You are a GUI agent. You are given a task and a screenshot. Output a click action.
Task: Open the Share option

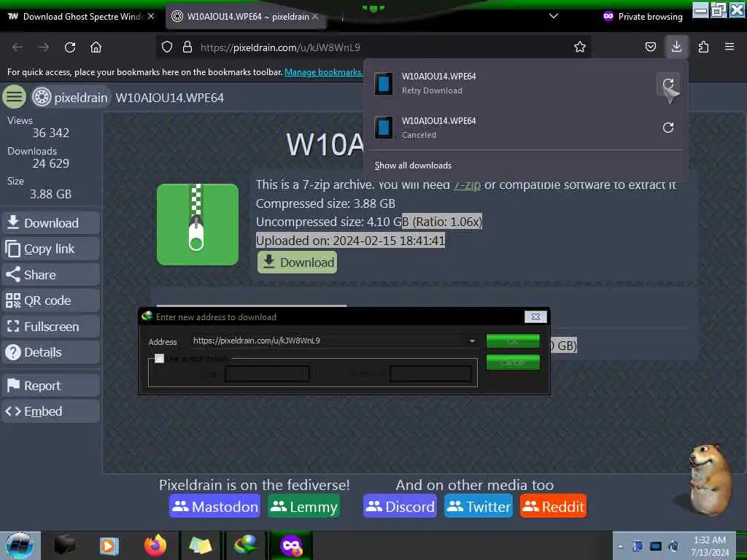coord(51,275)
